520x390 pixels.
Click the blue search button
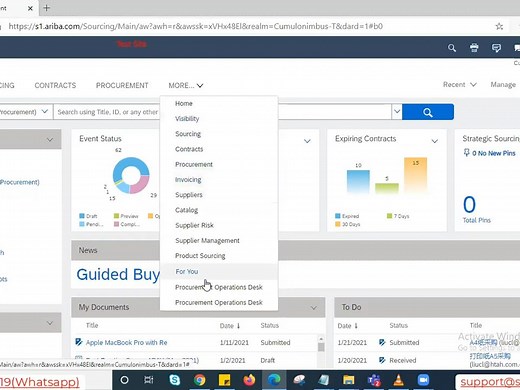[428, 112]
